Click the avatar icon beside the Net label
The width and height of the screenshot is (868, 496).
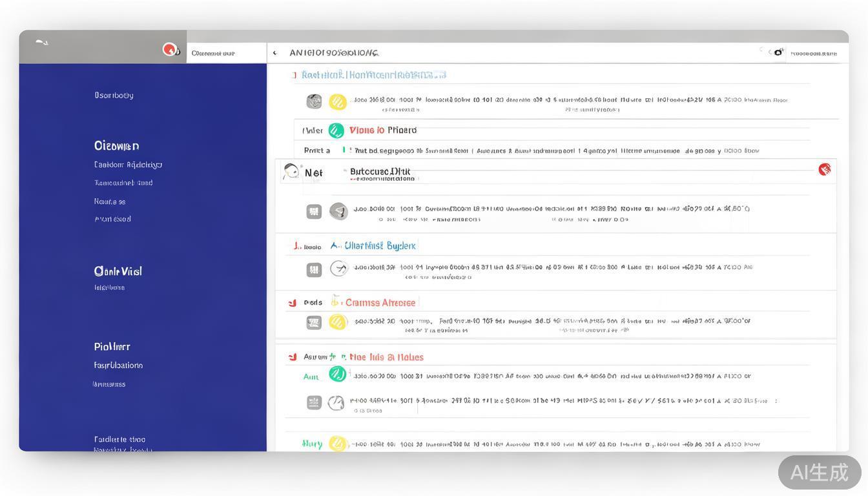[x=291, y=172]
